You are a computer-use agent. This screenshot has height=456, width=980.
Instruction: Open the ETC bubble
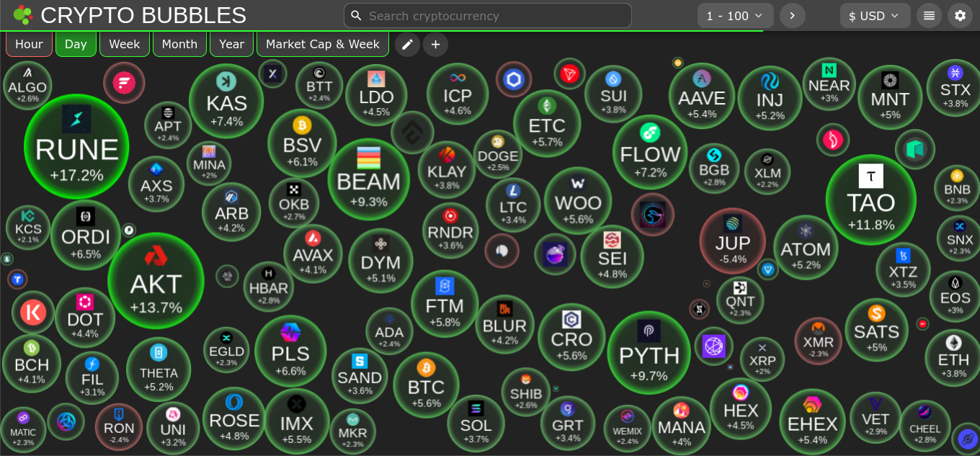pos(547,123)
